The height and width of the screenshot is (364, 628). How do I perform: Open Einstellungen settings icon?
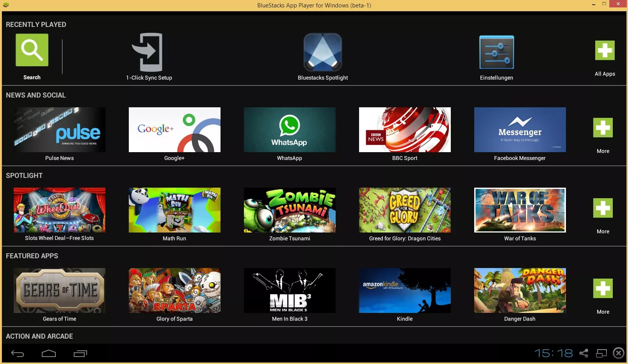pyautogui.click(x=496, y=52)
